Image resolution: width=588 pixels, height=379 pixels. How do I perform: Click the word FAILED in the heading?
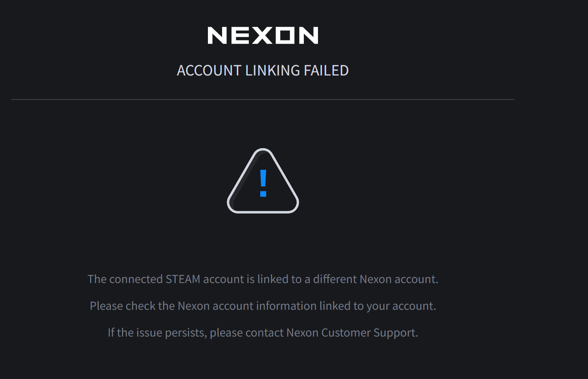(x=326, y=71)
